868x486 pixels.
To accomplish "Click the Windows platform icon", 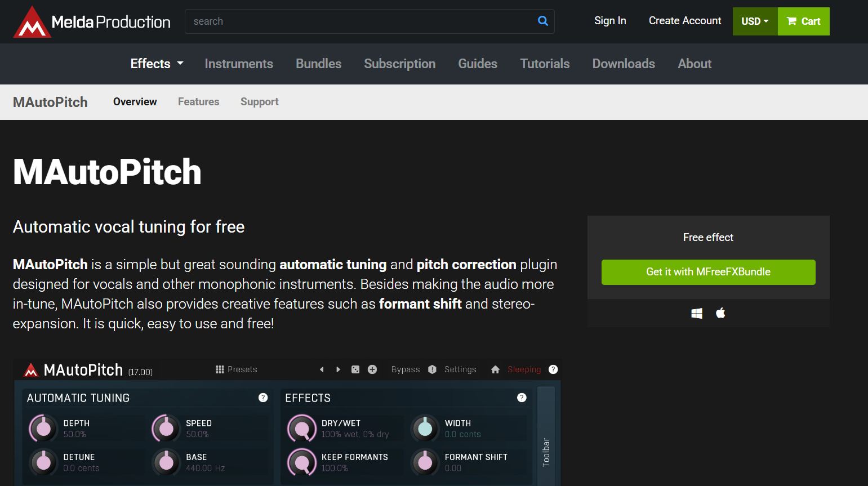I will (x=697, y=313).
